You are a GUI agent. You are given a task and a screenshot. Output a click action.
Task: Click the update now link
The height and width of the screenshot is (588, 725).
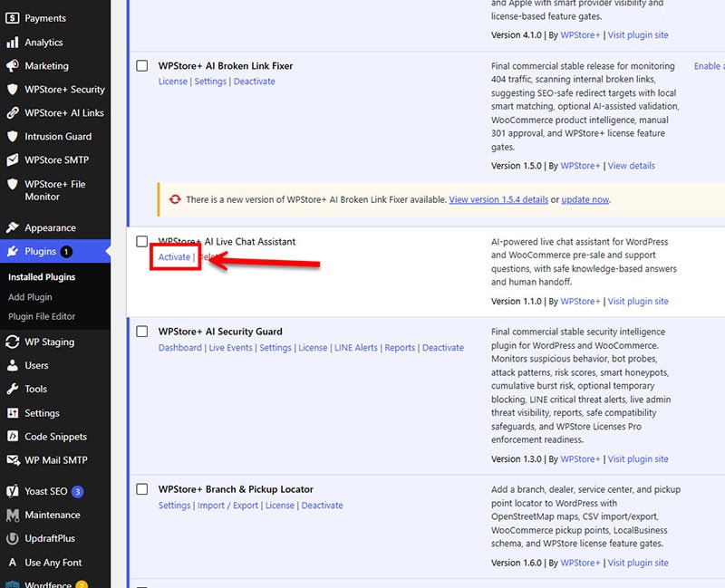point(585,199)
